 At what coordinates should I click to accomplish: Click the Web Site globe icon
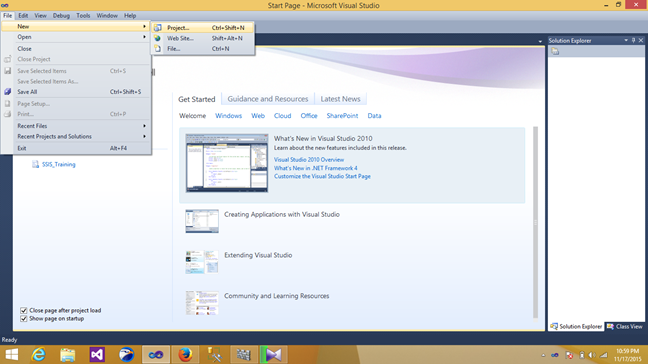(x=157, y=38)
